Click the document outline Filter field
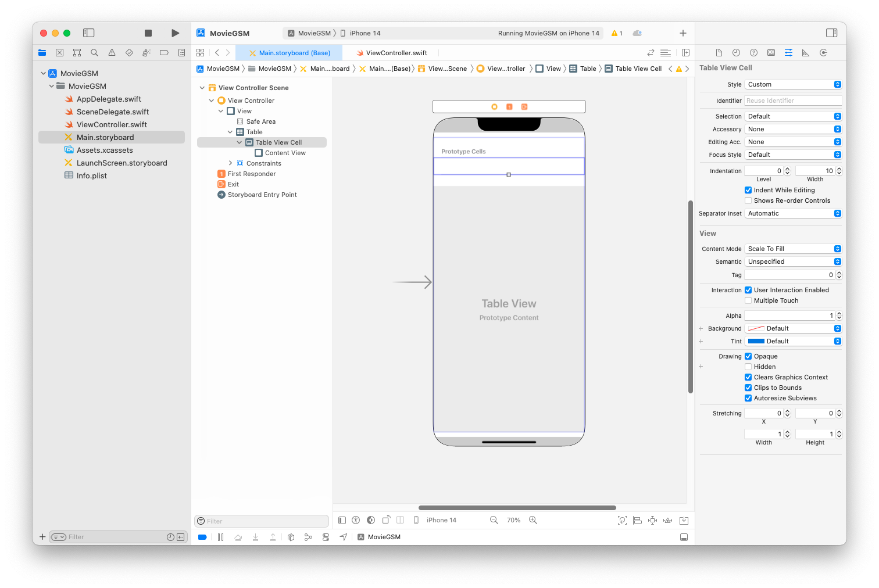The width and height of the screenshot is (879, 588). [262, 521]
